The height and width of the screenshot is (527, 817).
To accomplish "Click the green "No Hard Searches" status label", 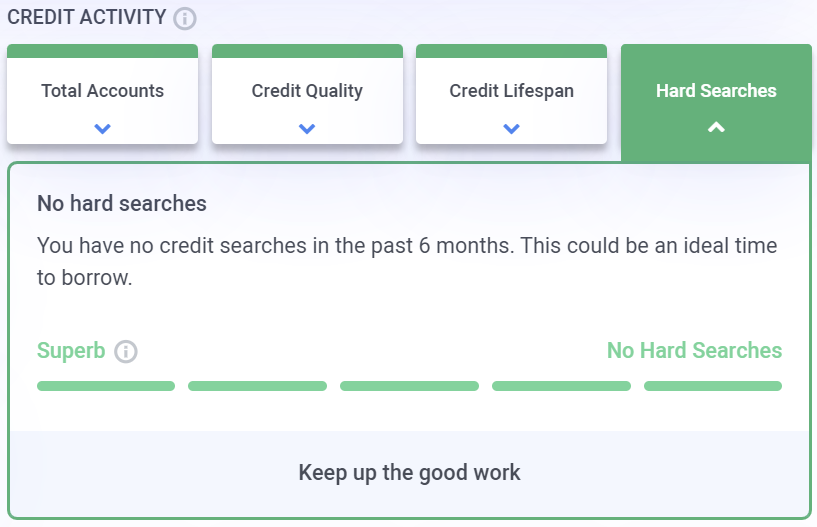I will pyautogui.click(x=694, y=351).
